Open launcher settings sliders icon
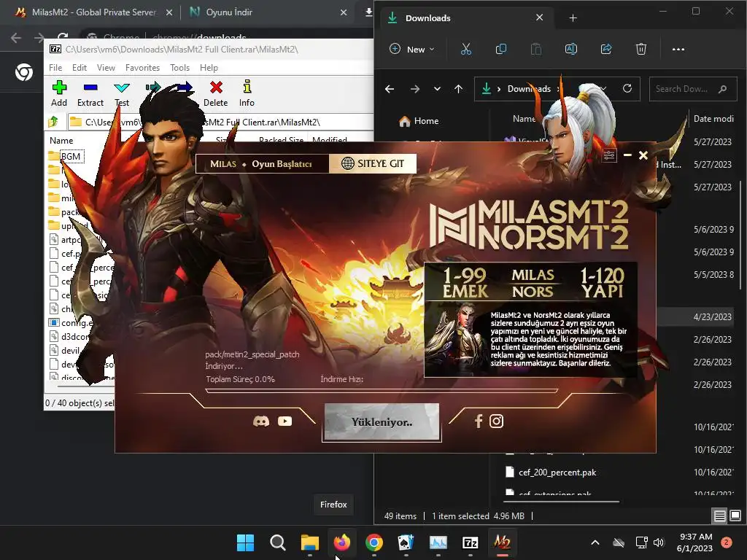The width and height of the screenshot is (747, 560). [609, 155]
